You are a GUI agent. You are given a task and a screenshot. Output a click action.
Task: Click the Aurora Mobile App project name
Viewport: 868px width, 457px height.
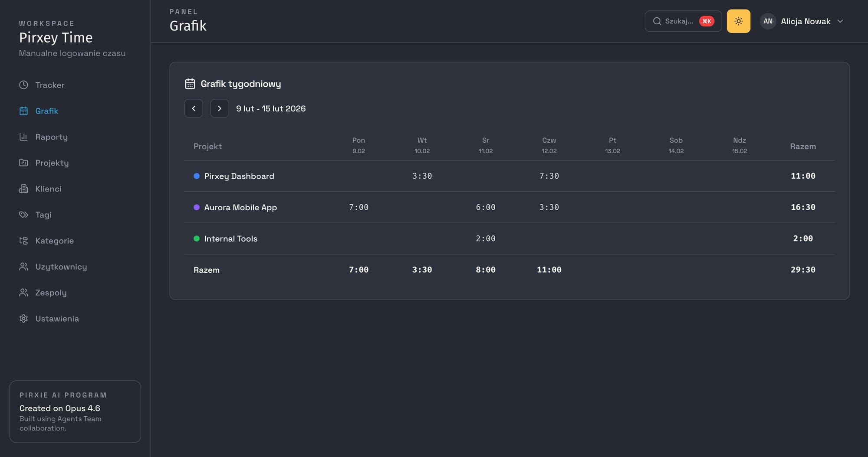click(240, 207)
